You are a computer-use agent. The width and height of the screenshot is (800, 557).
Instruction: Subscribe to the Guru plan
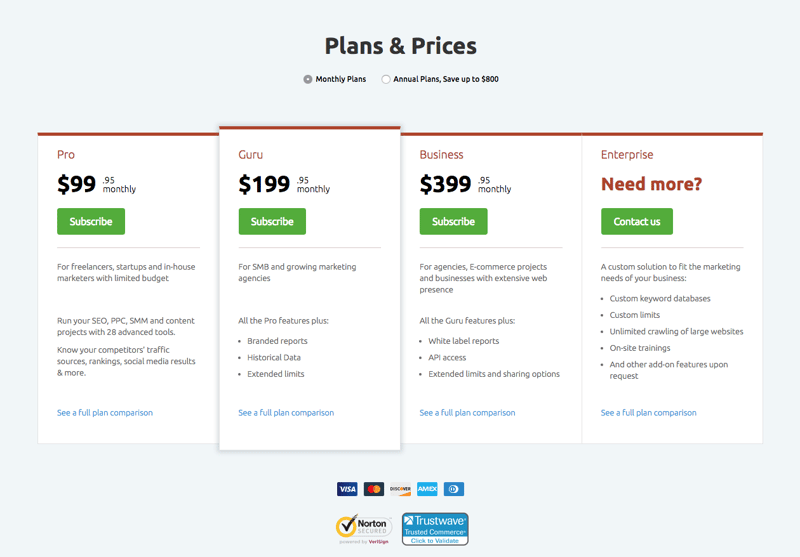(272, 221)
